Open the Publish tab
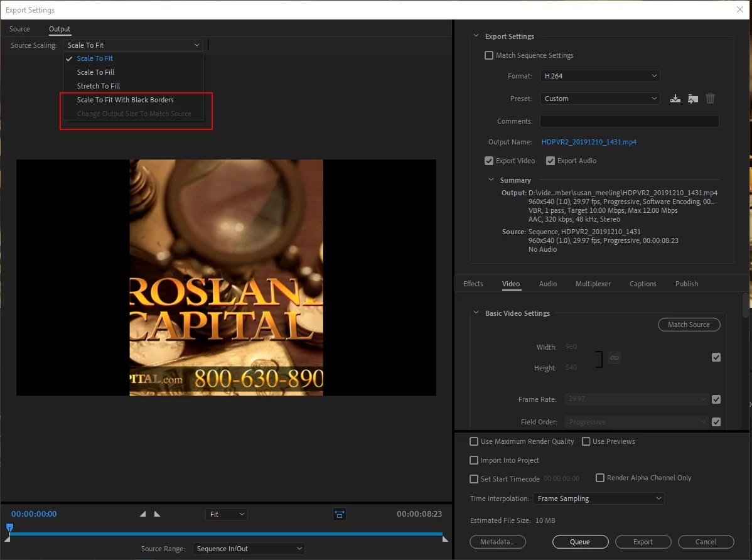Image resolution: width=752 pixels, height=560 pixels. [x=686, y=284]
